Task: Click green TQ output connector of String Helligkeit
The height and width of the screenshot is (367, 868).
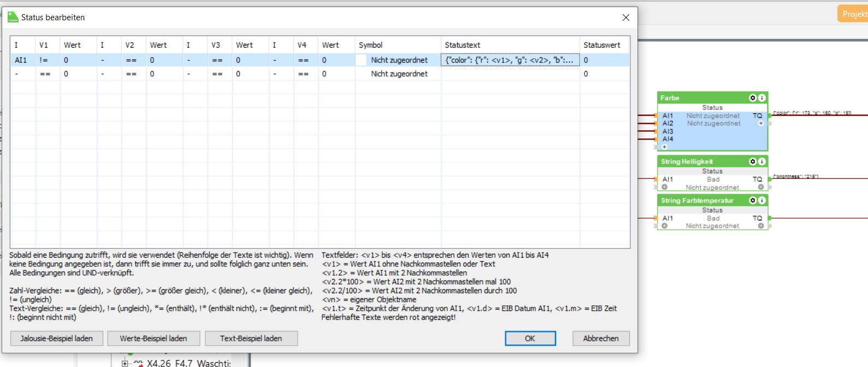Action: pyautogui.click(x=770, y=179)
